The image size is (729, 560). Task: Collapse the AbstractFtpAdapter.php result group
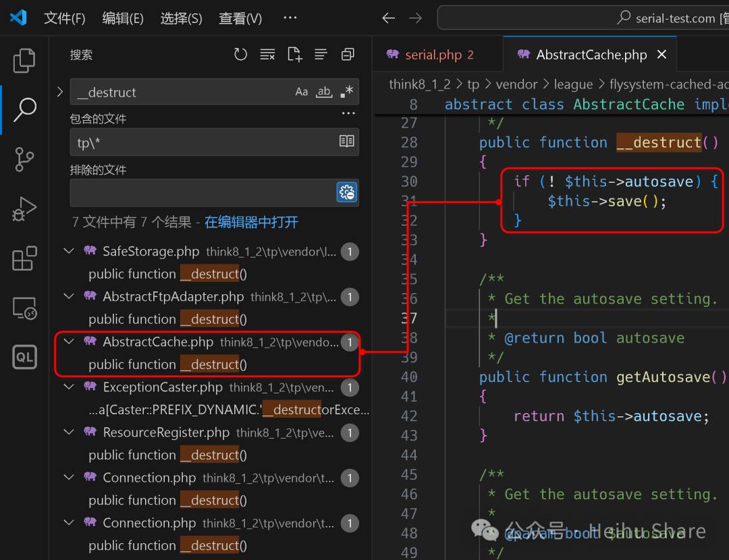(69, 296)
